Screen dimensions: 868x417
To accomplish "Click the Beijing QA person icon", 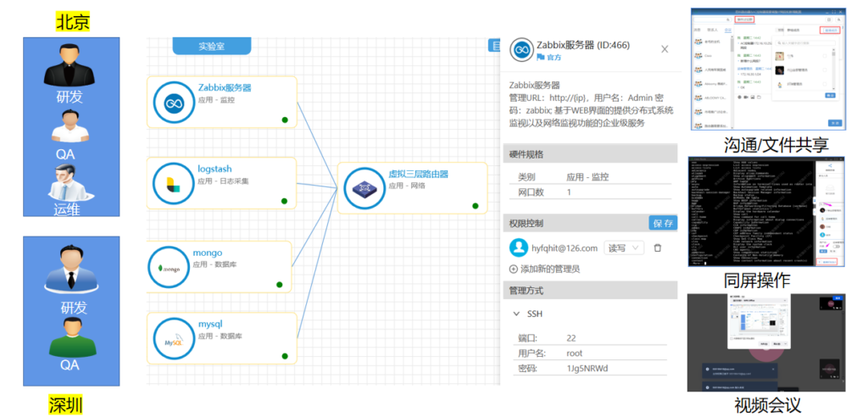I will 70,126.
